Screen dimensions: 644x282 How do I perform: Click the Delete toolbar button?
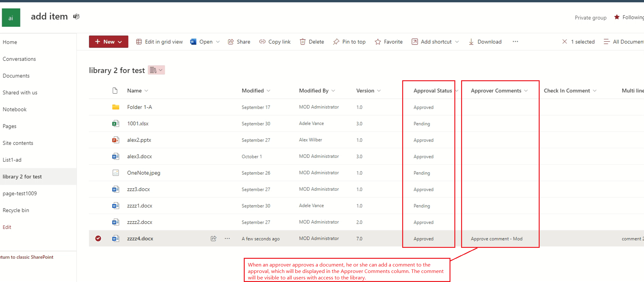tap(312, 42)
